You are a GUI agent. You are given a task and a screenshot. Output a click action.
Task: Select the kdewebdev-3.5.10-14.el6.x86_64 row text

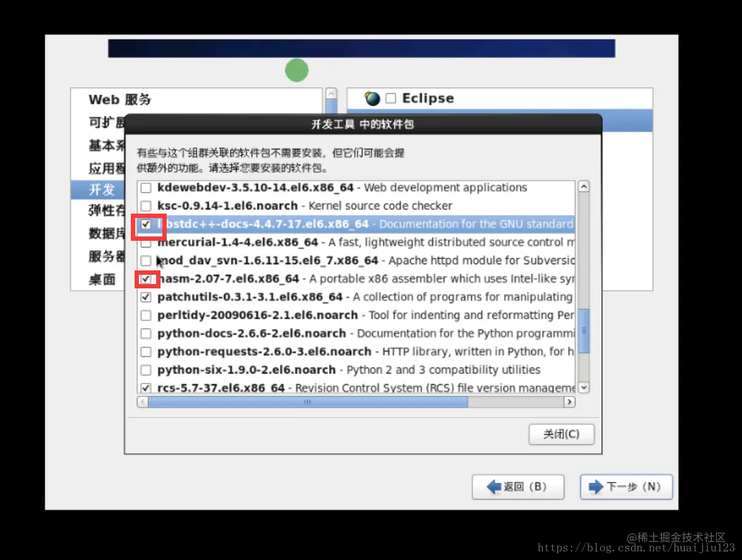point(256,188)
